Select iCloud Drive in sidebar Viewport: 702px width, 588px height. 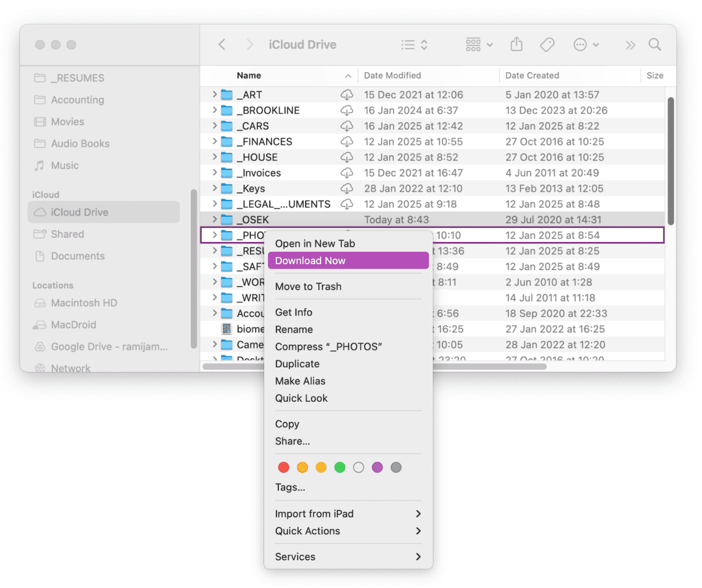(x=104, y=212)
